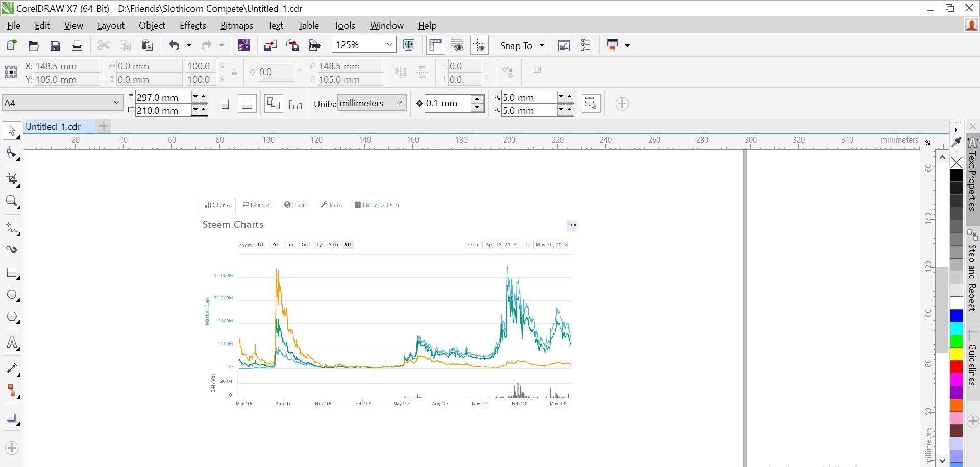Add a quick customize property bar item
The height and width of the screenshot is (467, 980).
tap(622, 104)
